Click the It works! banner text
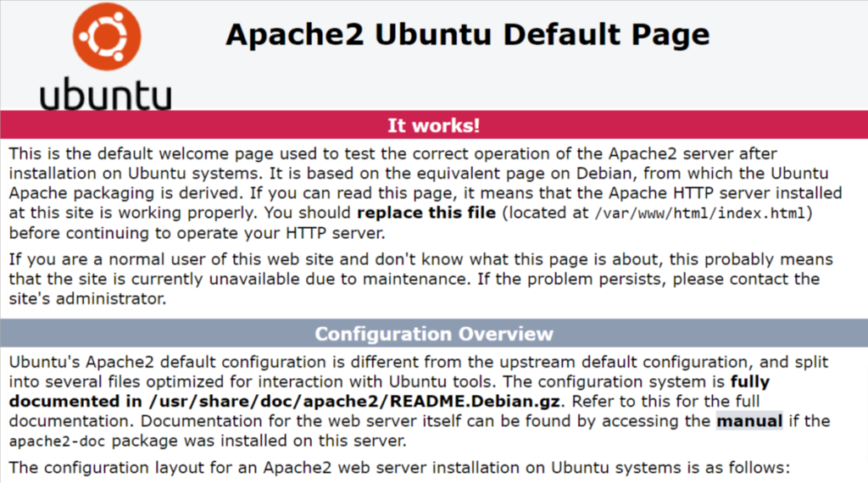The image size is (868, 483). 433,125
